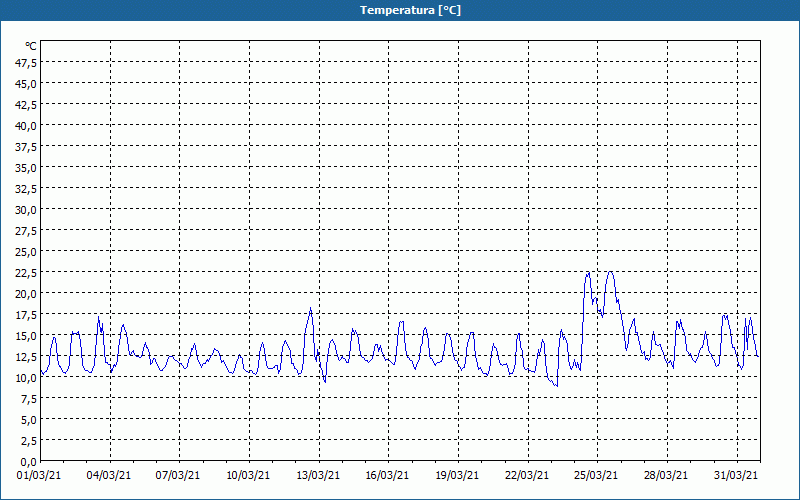Click the 13/03/21 date label
This screenshot has width=800, height=500.
click(x=318, y=475)
